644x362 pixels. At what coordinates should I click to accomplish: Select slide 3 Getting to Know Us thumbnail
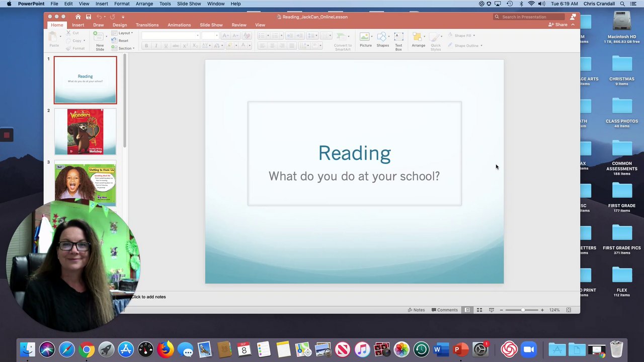85,183
